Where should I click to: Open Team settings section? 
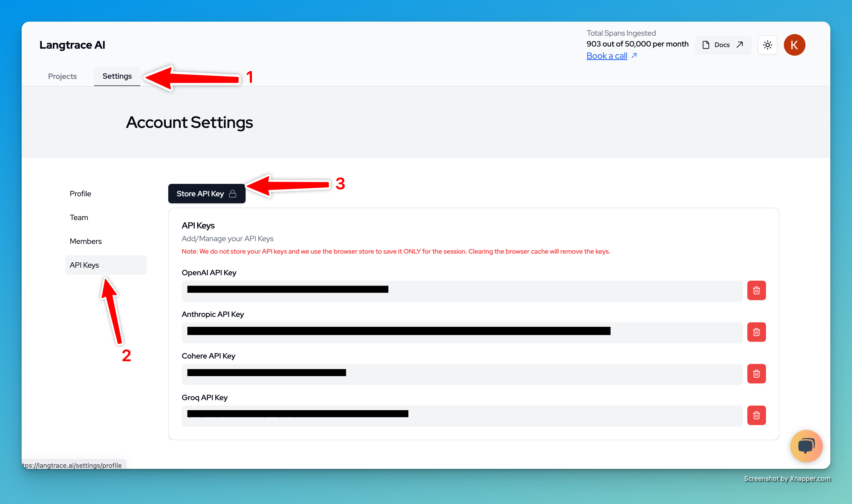(79, 217)
